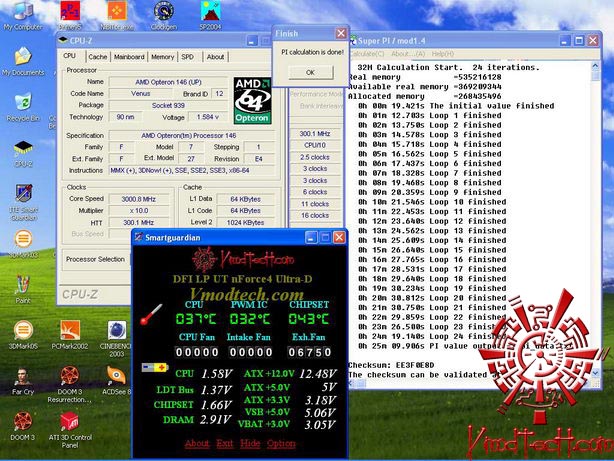Click the '1.584 v' Voltage value
This screenshot has height=461, width=614.
click(208, 117)
